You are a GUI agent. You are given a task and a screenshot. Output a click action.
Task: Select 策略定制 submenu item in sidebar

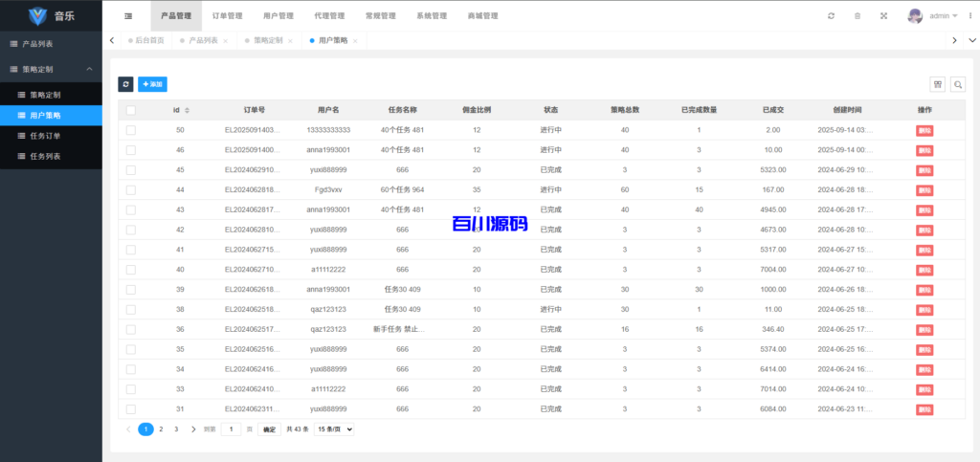tap(51, 95)
